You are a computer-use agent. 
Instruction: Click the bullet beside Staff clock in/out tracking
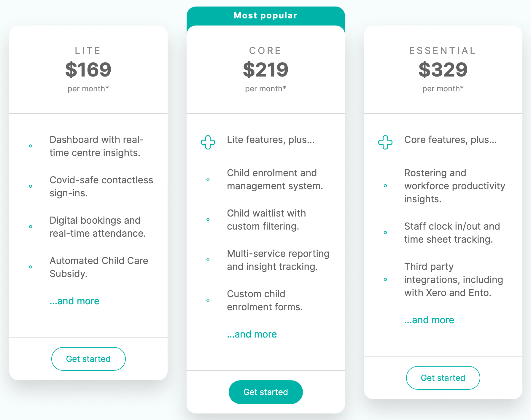click(x=385, y=233)
